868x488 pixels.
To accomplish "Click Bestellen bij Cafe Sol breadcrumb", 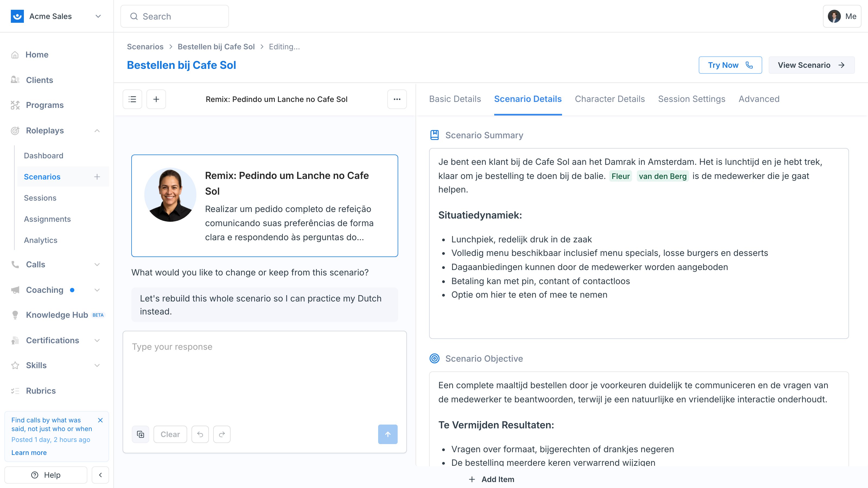I will click(216, 46).
